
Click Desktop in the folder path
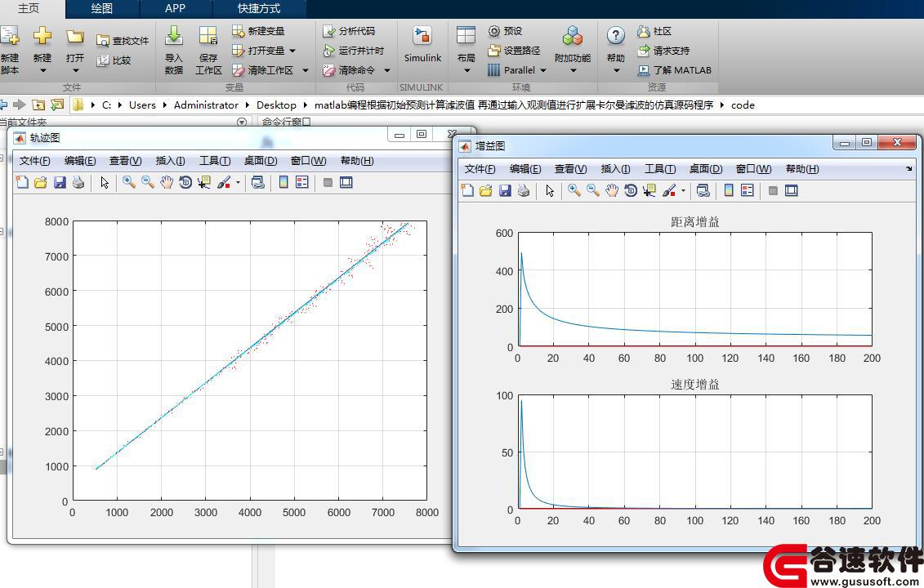[276, 105]
